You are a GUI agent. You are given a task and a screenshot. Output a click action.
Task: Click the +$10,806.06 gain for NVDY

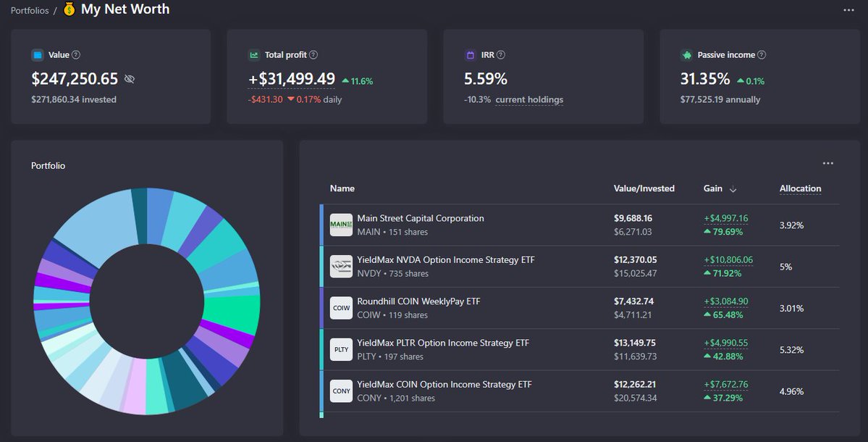[728, 260]
